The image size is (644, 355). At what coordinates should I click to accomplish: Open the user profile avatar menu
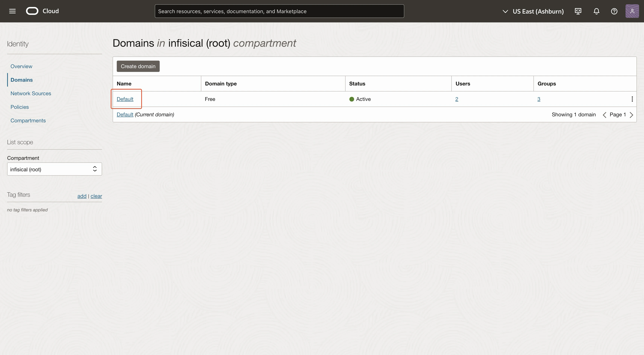click(x=632, y=11)
